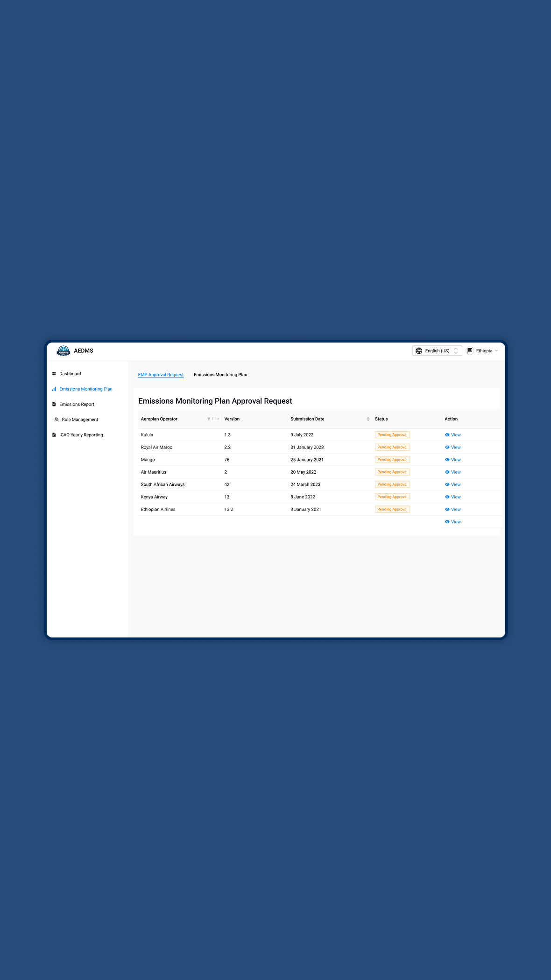View the Kenya Airway request
This screenshot has width=551, height=980.
pos(453,497)
